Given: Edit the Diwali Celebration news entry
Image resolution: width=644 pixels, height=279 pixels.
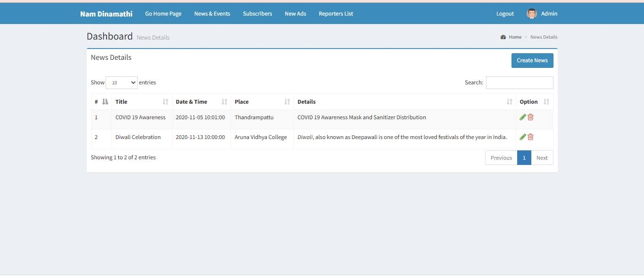Looking at the screenshot, I should click(522, 137).
